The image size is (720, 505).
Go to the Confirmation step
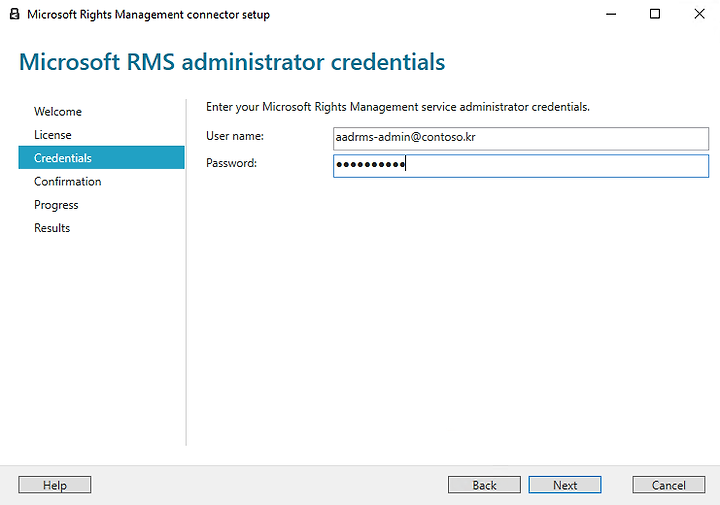tap(68, 181)
